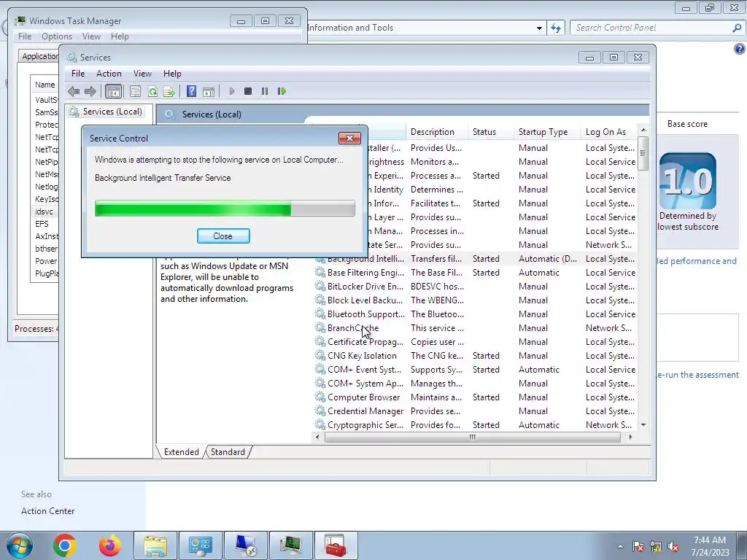747x560 pixels.
Task: Sort by the Log On As column header
Action: click(609, 132)
